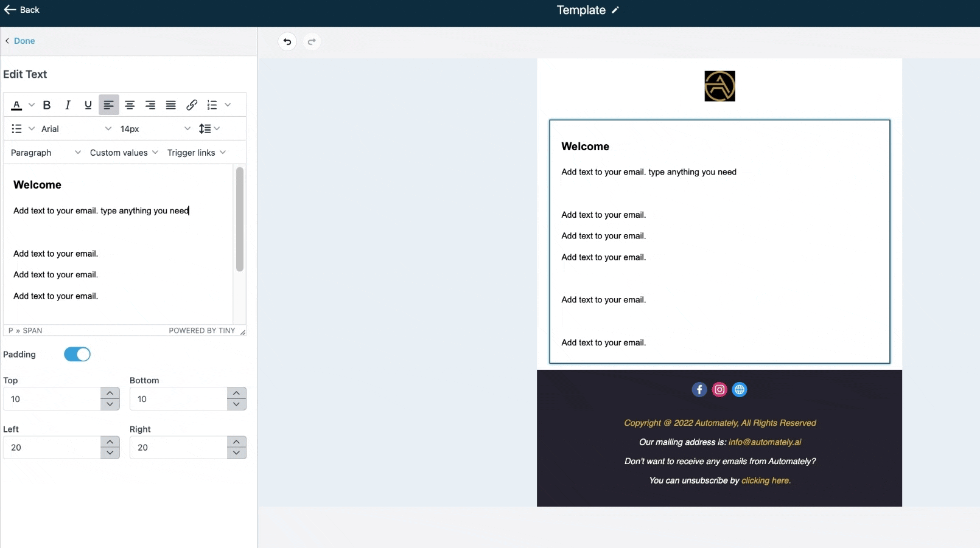Increase Top padding with up arrow
Viewport: 980px width, 548px height.
(110, 393)
